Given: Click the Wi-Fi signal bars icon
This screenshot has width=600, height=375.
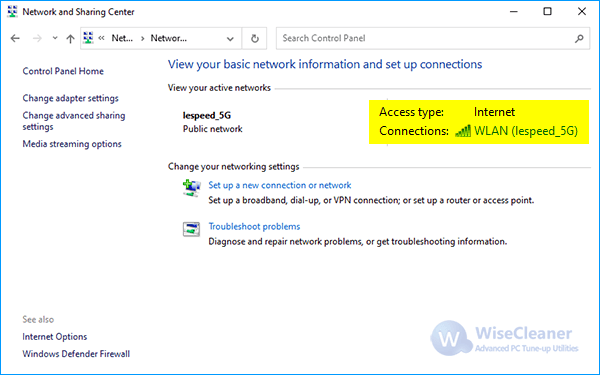Looking at the screenshot, I should [x=463, y=131].
